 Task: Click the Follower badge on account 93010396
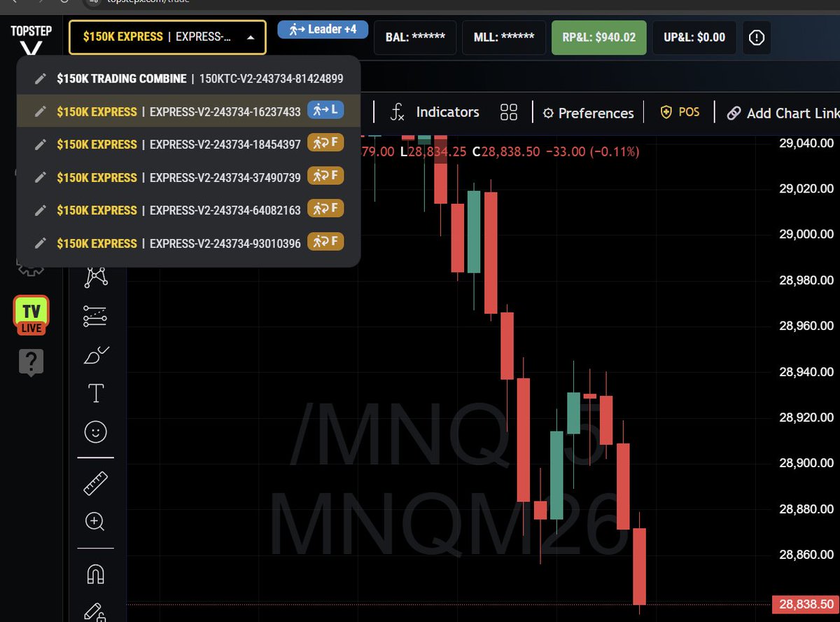click(x=325, y=241)
